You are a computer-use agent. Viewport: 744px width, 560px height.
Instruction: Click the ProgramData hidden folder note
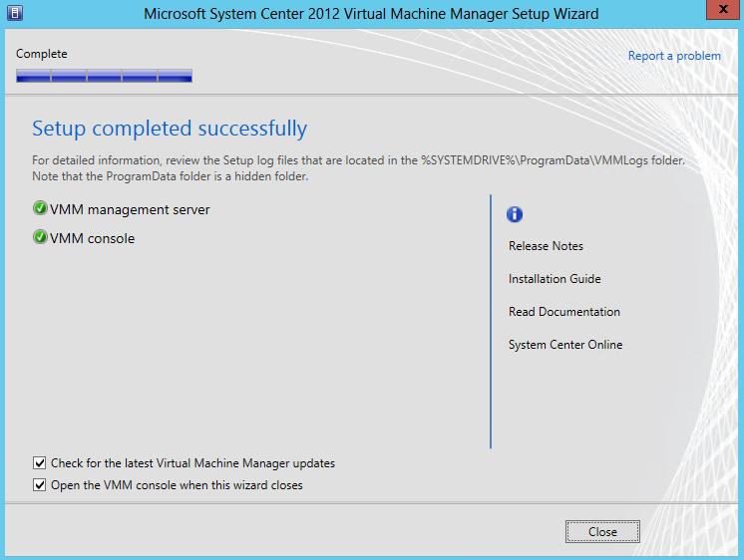coord(170,176)
